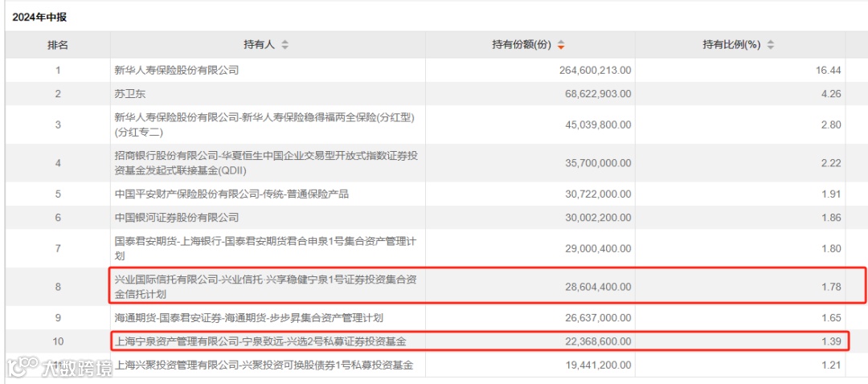Select ratio value 1.65
The width and height of the screenshot is (868, 384).
(x=832, y=317)
